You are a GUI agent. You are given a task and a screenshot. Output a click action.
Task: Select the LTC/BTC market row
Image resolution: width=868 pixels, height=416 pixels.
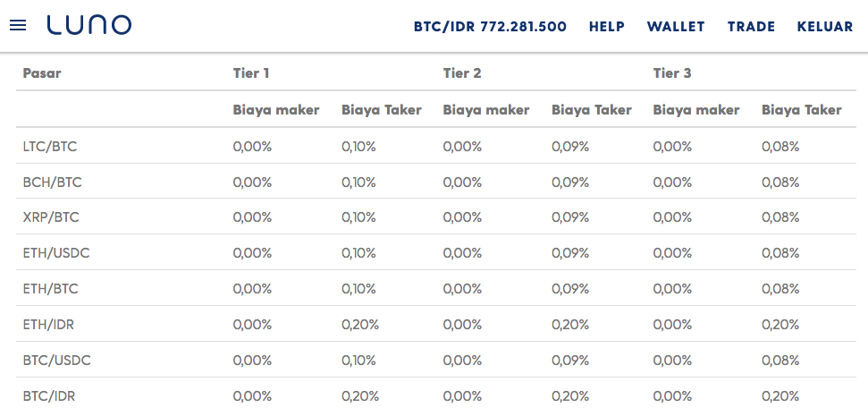(436, 146)
